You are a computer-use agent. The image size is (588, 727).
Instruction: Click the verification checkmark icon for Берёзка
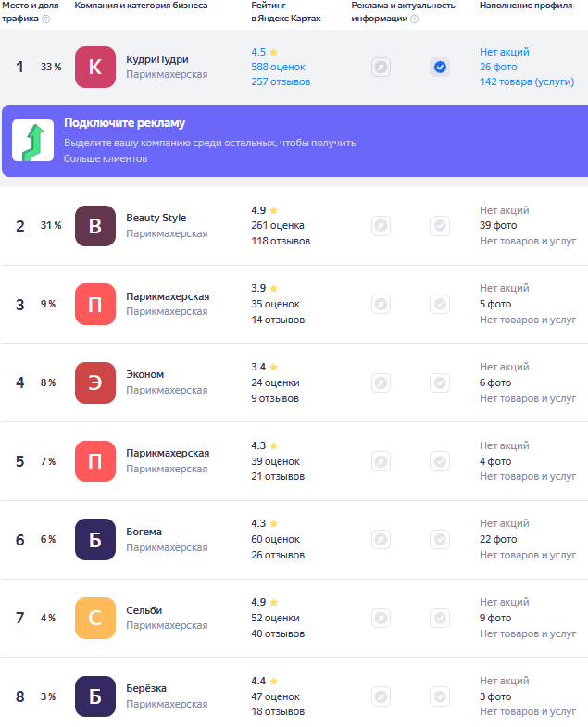click(x=440, y=696)
